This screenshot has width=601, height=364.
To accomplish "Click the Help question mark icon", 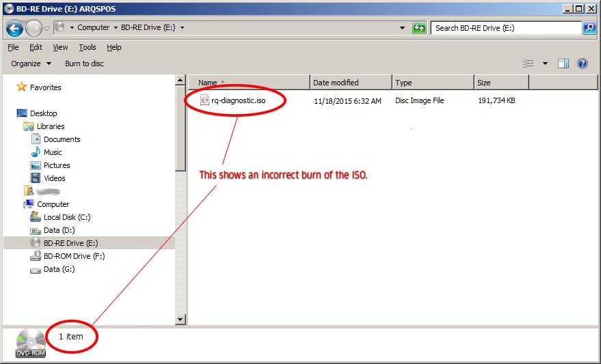I will point(583,64).
